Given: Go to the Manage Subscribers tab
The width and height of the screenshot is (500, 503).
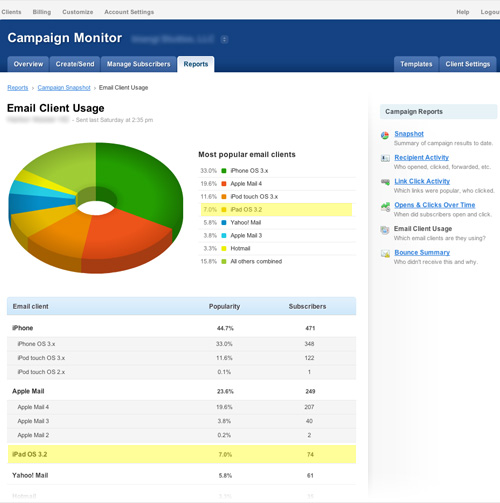Looking at the screenshot, I should [x=139, y=64].
